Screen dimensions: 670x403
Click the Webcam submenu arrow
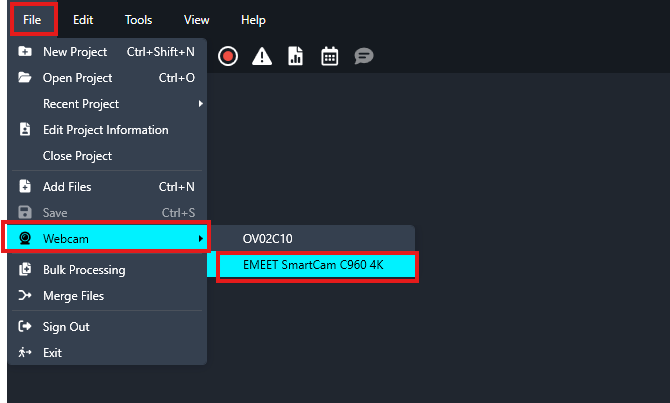pyautogui.click(x=201, y=238)
